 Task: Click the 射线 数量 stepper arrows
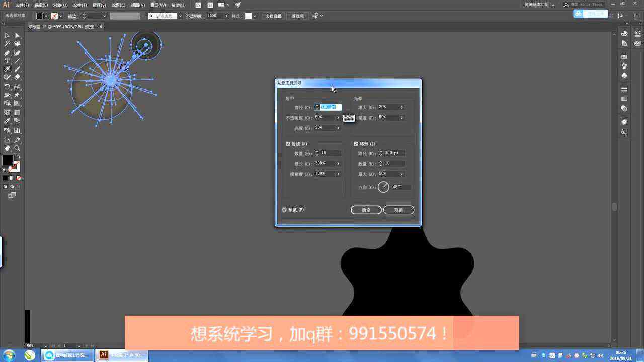click(x=317, y=153)
